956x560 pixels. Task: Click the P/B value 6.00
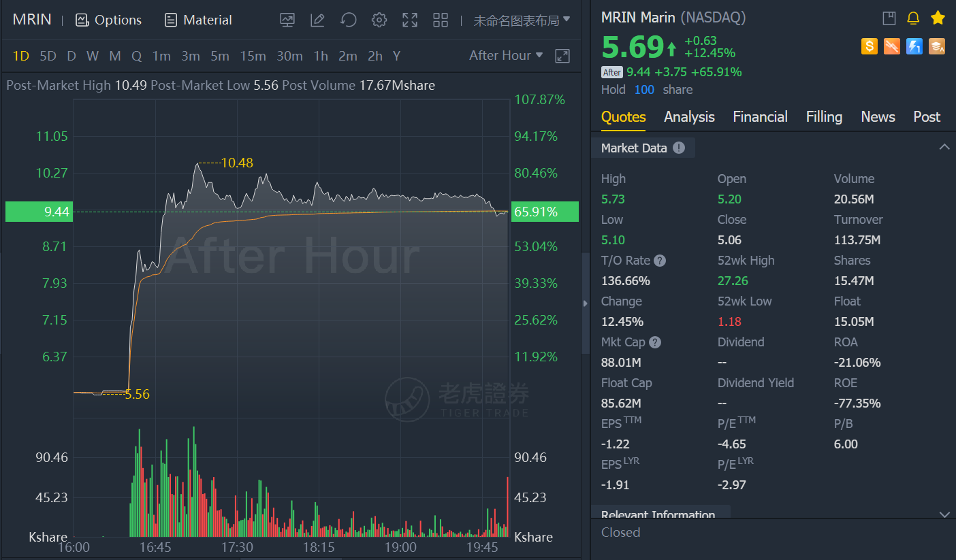click(846, 444)
